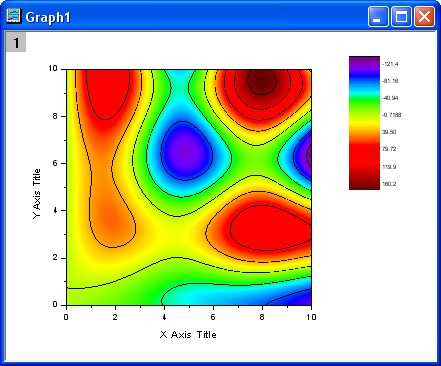Screen dimensions: 441x366
Task: Close the Graph1 window
Action: click(424, 16)
